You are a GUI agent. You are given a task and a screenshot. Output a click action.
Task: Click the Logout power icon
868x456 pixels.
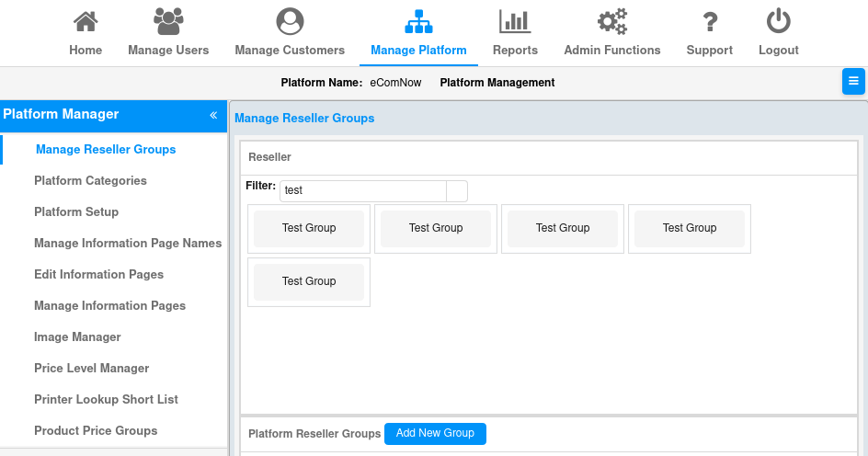[x=778, y=21]
